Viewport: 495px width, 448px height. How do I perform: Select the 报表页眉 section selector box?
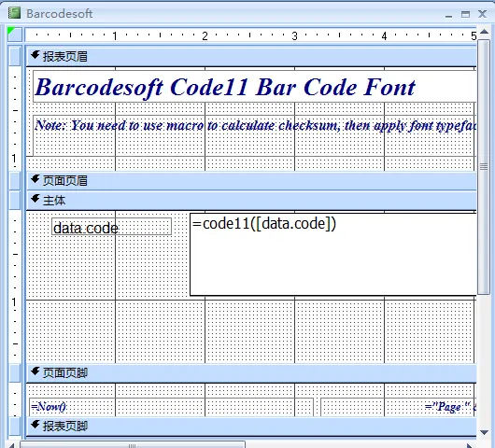tap(15, 55)
